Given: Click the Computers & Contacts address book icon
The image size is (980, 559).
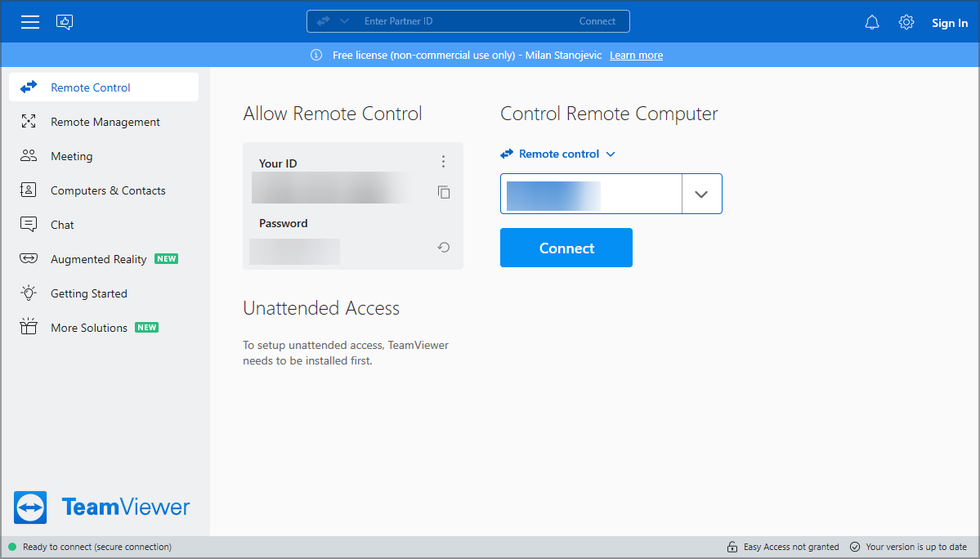Looking at the screenshot, I should (x=28, y=190).
